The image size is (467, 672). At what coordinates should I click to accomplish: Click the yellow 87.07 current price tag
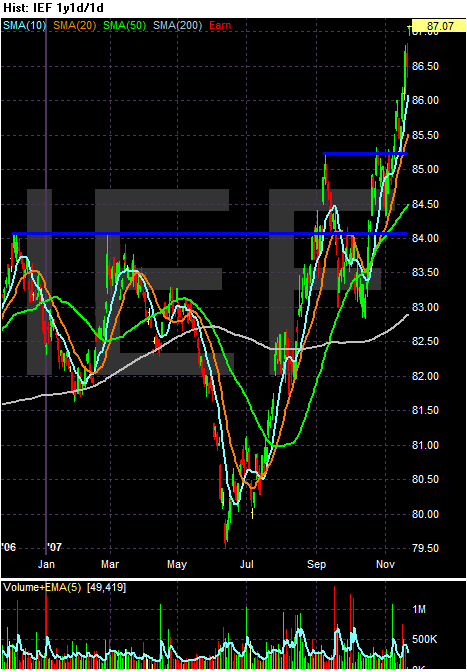pyautogui.click(x=437, y=26)
